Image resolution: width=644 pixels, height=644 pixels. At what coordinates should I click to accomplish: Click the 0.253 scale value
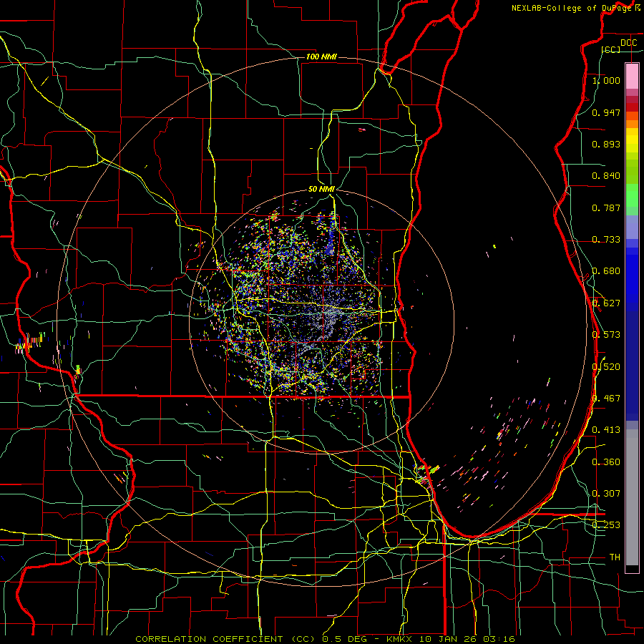point(606,525)
